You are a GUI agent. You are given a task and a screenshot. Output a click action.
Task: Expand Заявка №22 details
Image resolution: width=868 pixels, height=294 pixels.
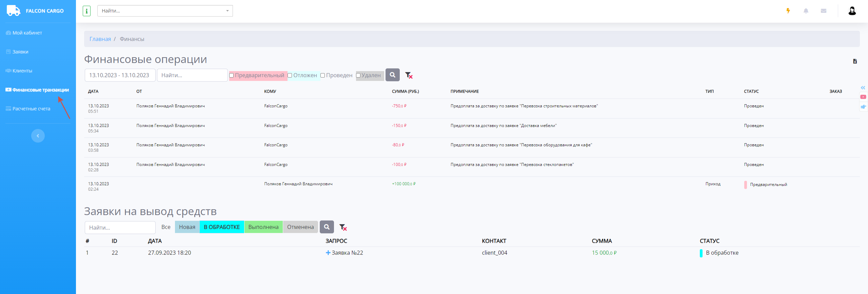pyautogui.click(x=328, y=253)
